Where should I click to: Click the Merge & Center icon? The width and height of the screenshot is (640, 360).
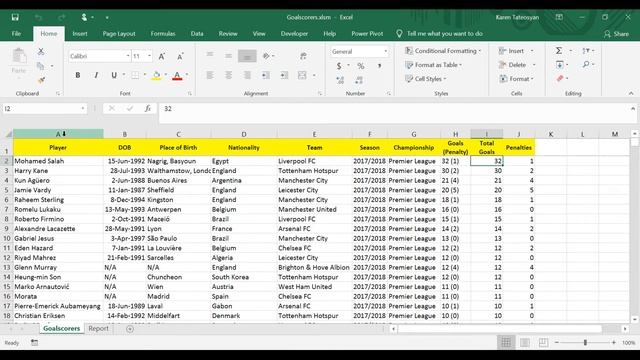(302, 75)
